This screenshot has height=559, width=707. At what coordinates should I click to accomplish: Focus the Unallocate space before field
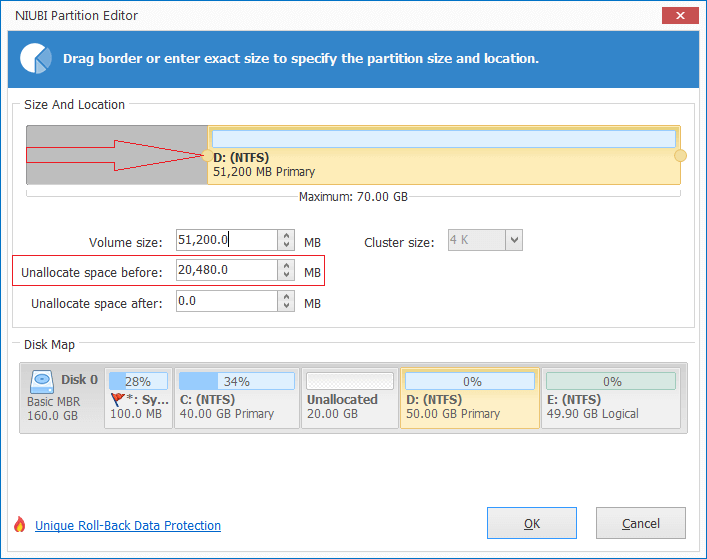[x=226, y=270]
